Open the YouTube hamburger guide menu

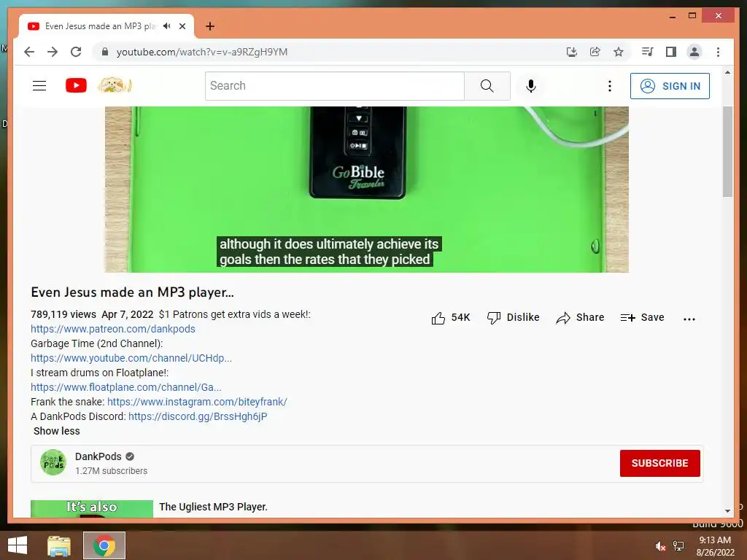point(39,86)
